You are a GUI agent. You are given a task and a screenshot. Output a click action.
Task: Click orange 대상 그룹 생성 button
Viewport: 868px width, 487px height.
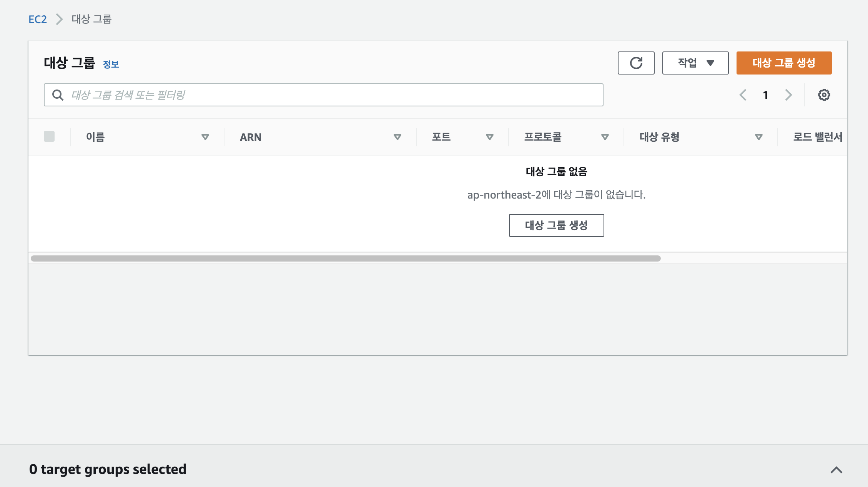pos(784,63)
